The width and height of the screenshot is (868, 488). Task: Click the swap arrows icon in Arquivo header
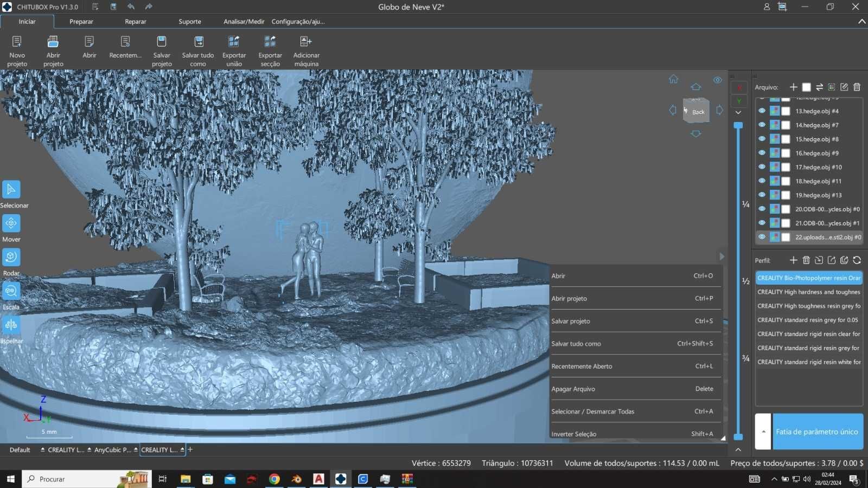[x=819, y=87]
